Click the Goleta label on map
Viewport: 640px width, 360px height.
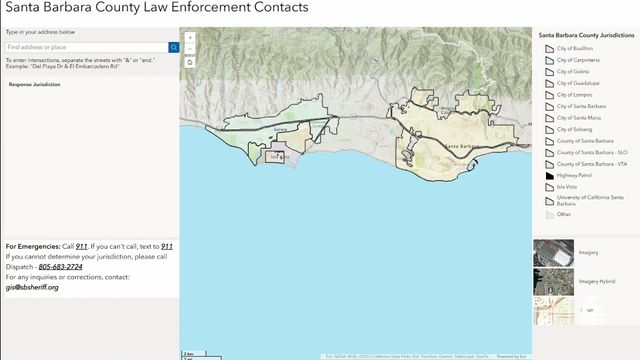point(280,129)
